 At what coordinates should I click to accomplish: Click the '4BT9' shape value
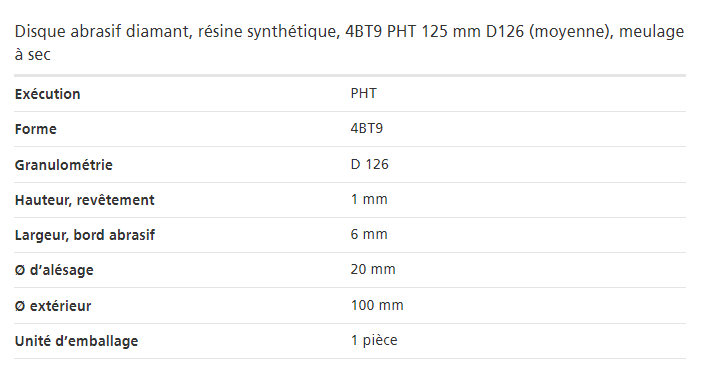[x=367, y=128]
